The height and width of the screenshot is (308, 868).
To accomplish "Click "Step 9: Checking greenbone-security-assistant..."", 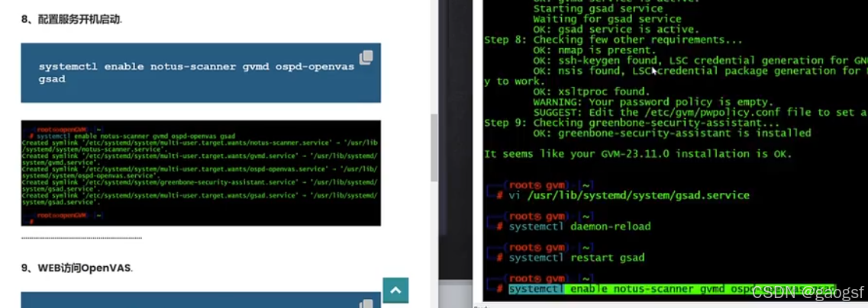I will point(631,123).
